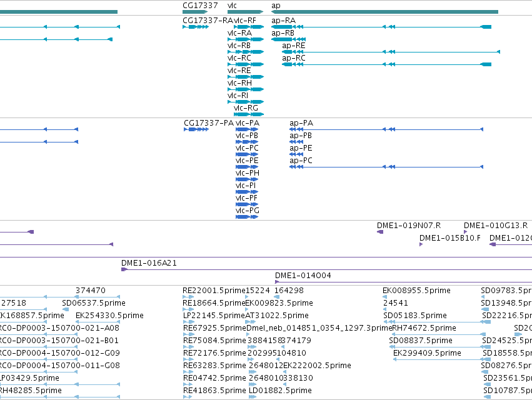Screen dimensions: 532x400
Task: Select transcript vlc-RG label
Action: pos(246,108)
